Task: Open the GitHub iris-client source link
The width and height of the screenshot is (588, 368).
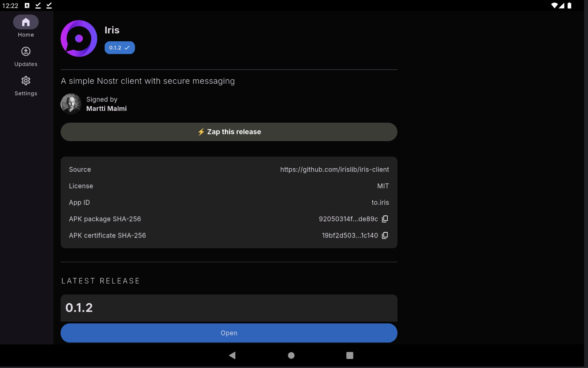Action: point(335,169)
